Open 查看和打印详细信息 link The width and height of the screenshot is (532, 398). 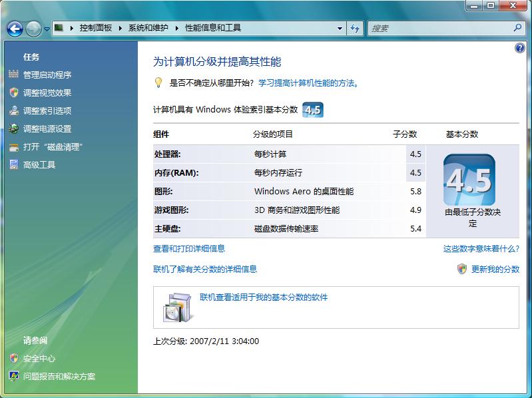(x=189, y=248)
